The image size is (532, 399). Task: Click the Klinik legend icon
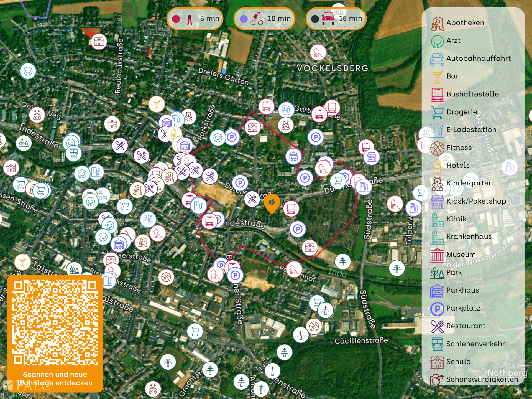[437, 220]
